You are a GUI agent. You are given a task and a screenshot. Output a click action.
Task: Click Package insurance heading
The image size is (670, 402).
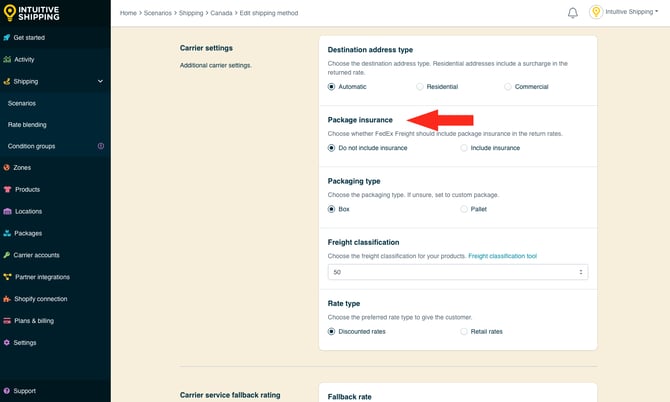click(360, 120)
